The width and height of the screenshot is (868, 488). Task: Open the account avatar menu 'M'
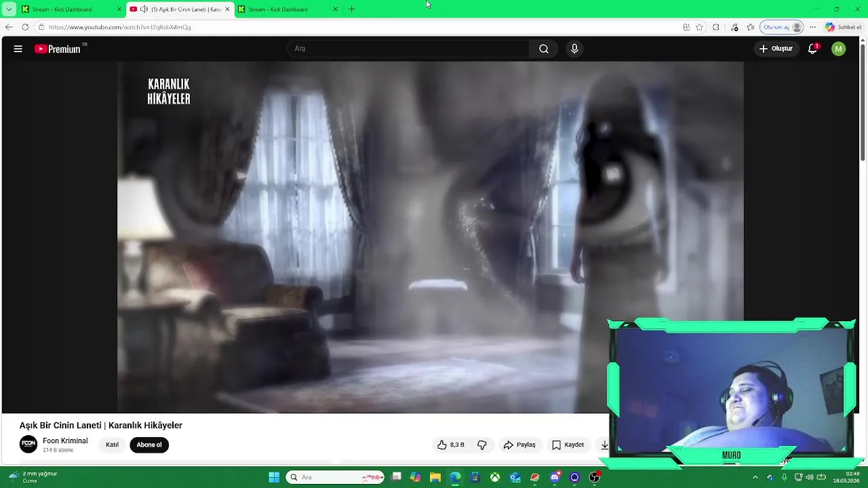(839, 49)
